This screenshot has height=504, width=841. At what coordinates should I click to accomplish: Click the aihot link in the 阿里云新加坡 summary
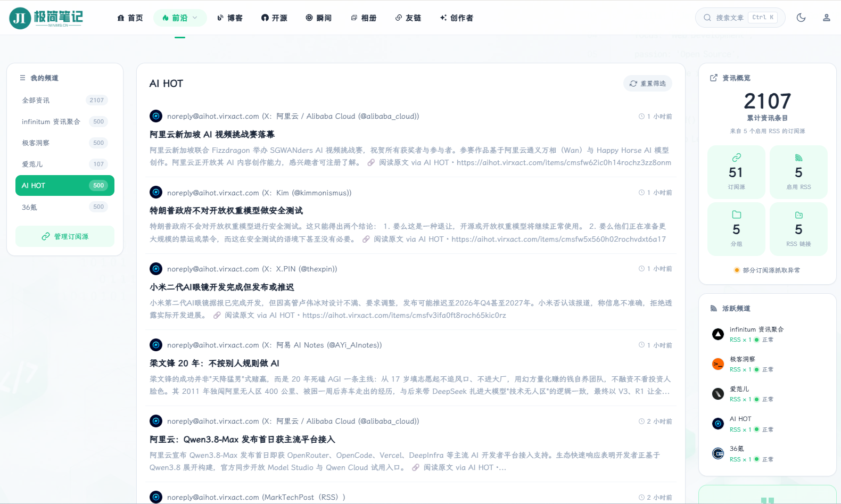click(x=564, y=162)
